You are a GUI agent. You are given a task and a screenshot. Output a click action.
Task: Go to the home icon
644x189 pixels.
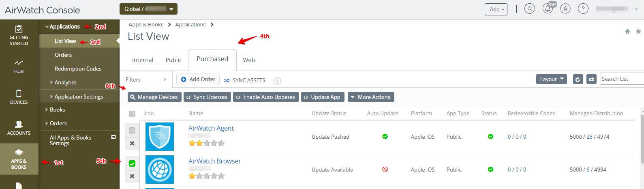pos(627,32)
